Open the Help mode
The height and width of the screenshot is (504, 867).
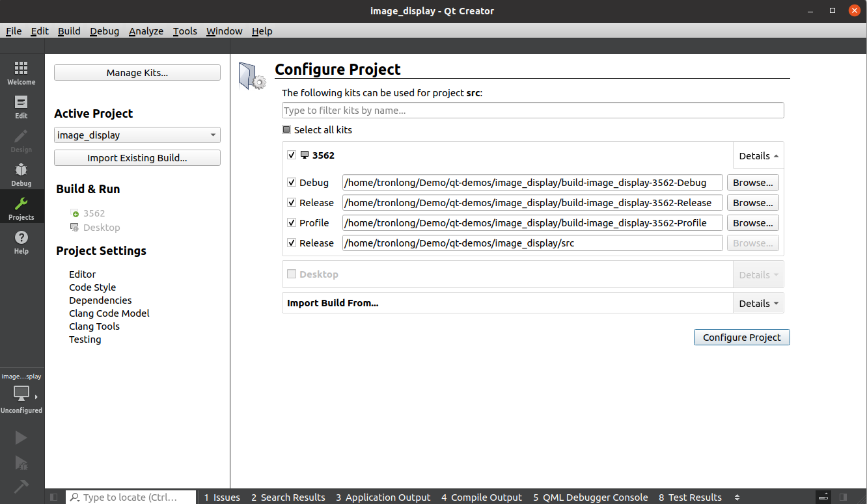pos(21,242)
